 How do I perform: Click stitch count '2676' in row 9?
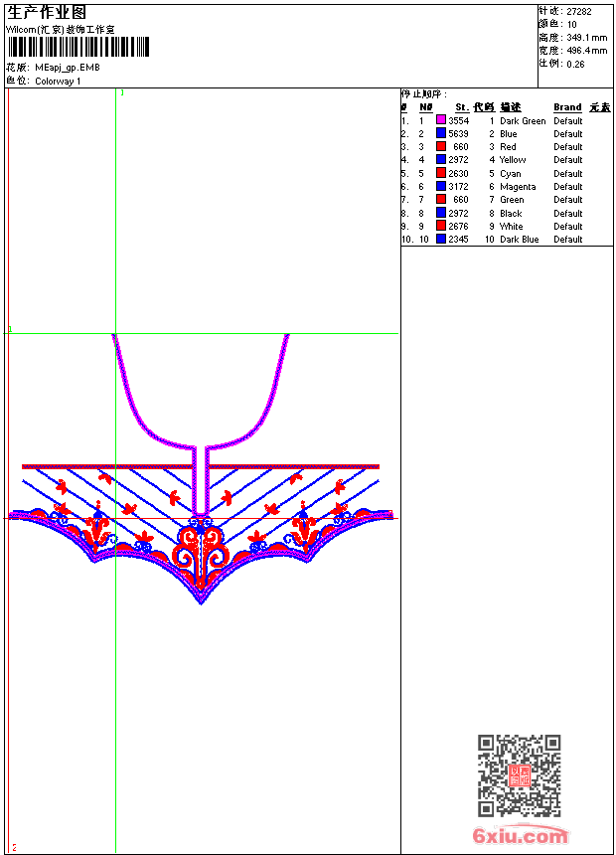[458, 227]
